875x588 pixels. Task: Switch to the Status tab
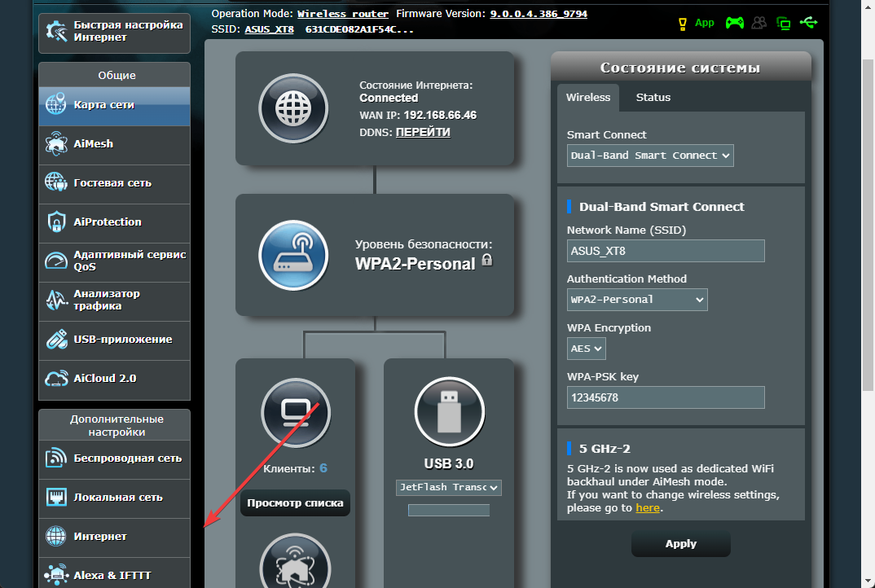[x=653, y=98]
